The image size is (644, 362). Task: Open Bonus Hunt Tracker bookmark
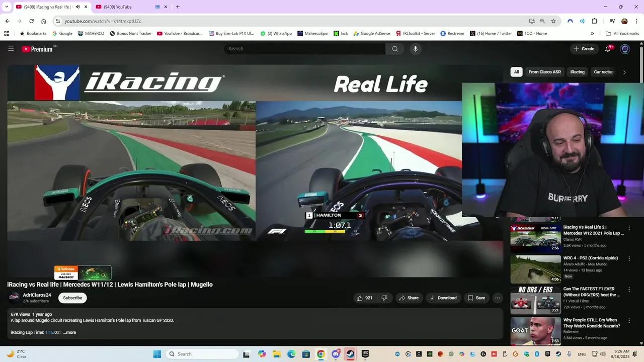[131, 34]
